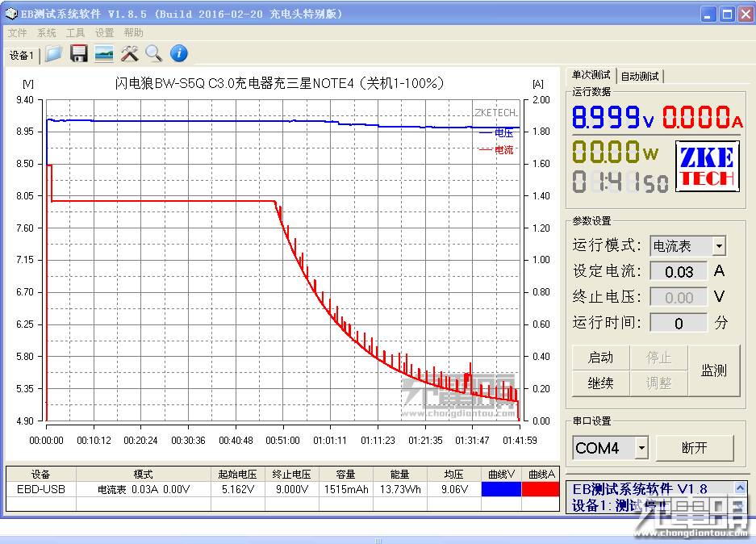
Task: Click the open folder toolbar icon
Action: click(53, 53)
